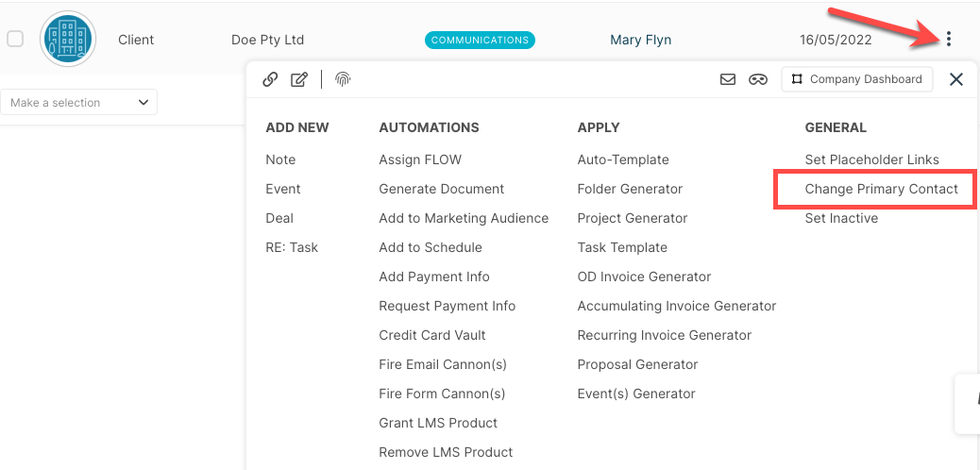Open the three-dot actions menu
The width and height of the screenshot is (980, 470).
click(949, 40)
